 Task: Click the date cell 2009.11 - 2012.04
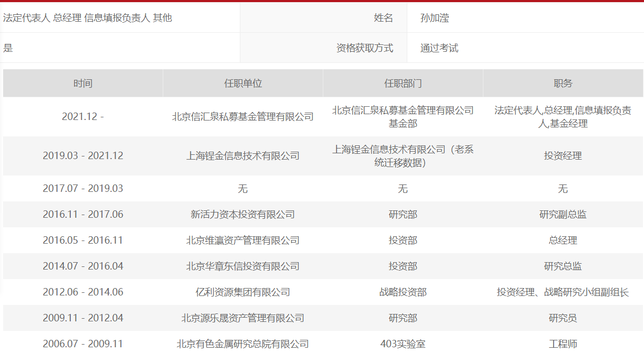(83, 318)
